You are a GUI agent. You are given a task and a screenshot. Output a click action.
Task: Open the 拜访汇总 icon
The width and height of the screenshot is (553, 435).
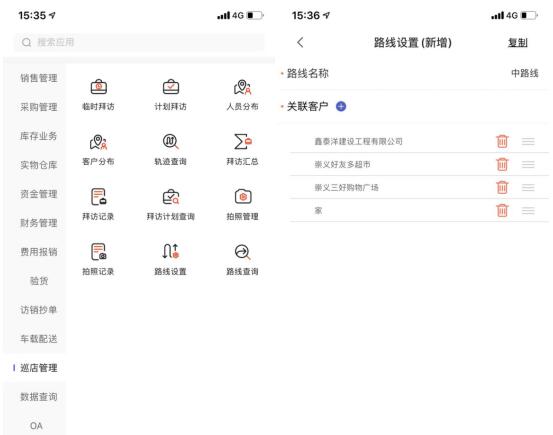point(243,142)
